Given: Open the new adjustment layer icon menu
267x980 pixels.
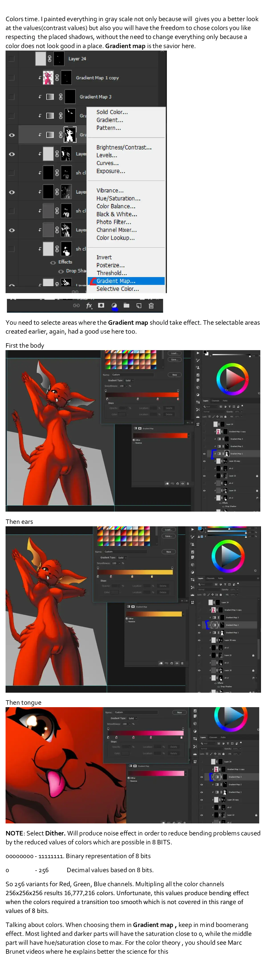Looking at the screenshot, I should tap(114, 306).
